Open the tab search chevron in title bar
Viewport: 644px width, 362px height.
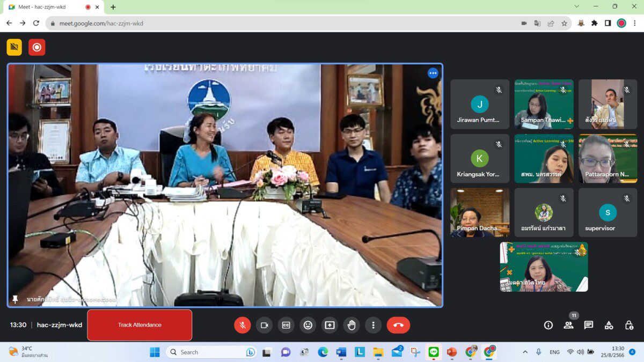click(576, 6)
